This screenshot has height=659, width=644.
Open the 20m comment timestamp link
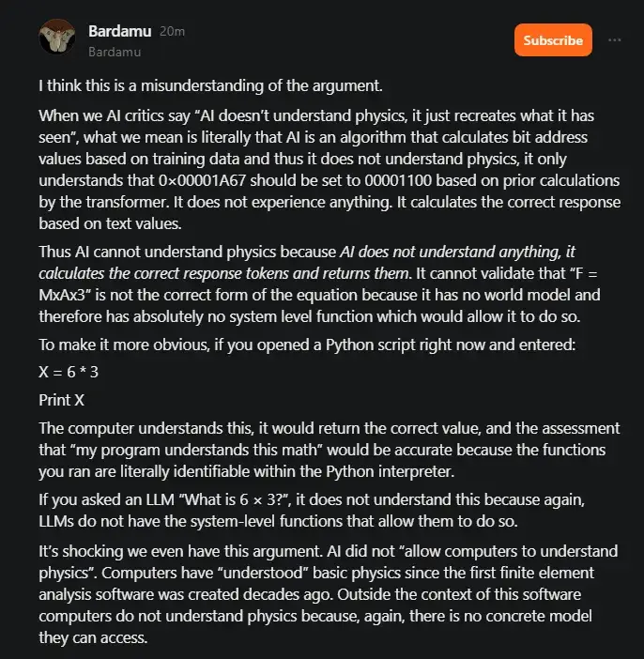pos(172,31)
